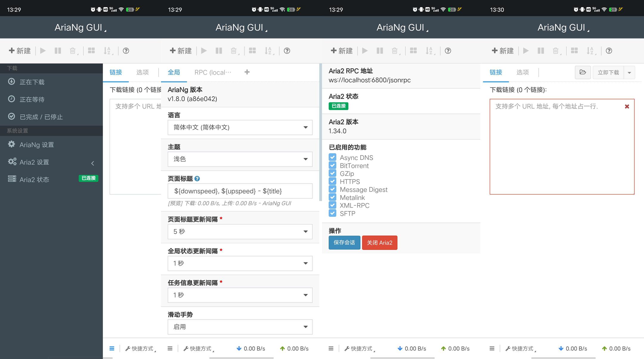Image resolution: width=644 pixels, height=359 pixels.
Task: Tap the trash icon in the AriaNg settings screen toolbar
Action: pos(234,51)
